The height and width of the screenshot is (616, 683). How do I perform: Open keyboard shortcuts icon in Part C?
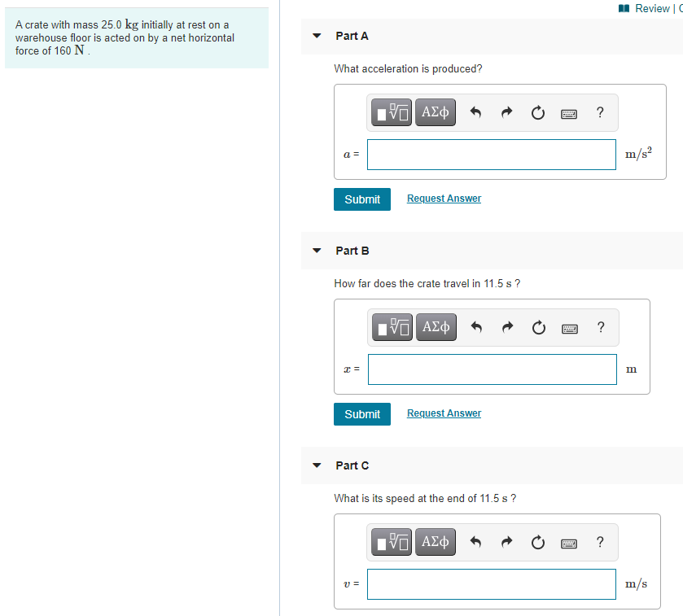tap(569, 544)
